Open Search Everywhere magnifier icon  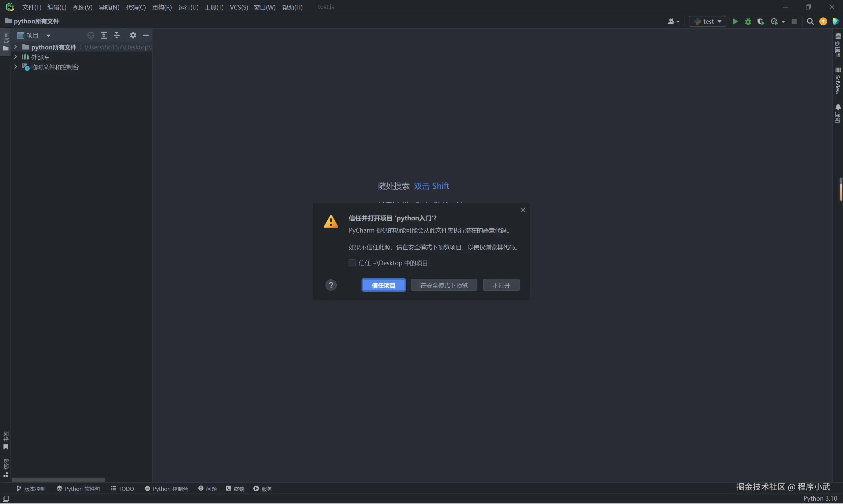(810, 21)
